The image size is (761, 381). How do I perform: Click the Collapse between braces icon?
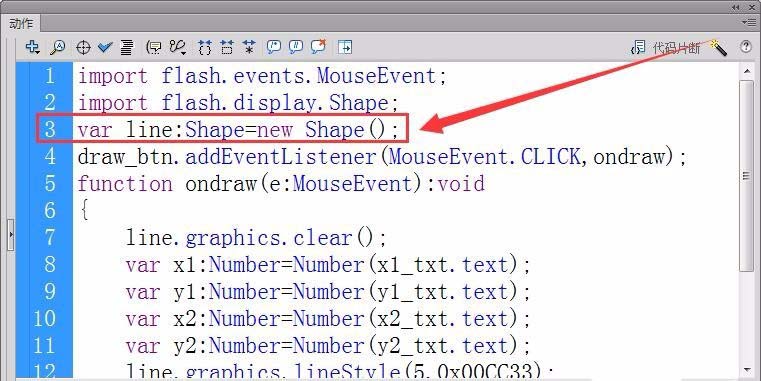pyautogui.click(x=205, y=47)
